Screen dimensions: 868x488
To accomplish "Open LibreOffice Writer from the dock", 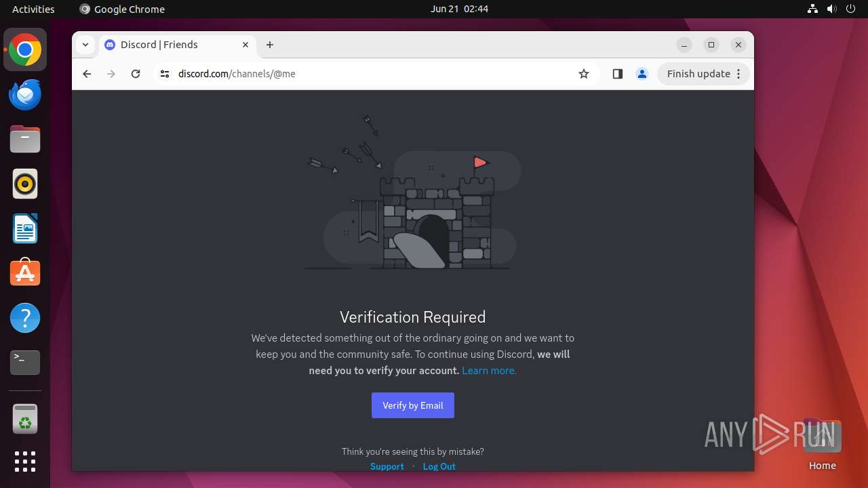I will pyautogui.click(x=25, y=228).
